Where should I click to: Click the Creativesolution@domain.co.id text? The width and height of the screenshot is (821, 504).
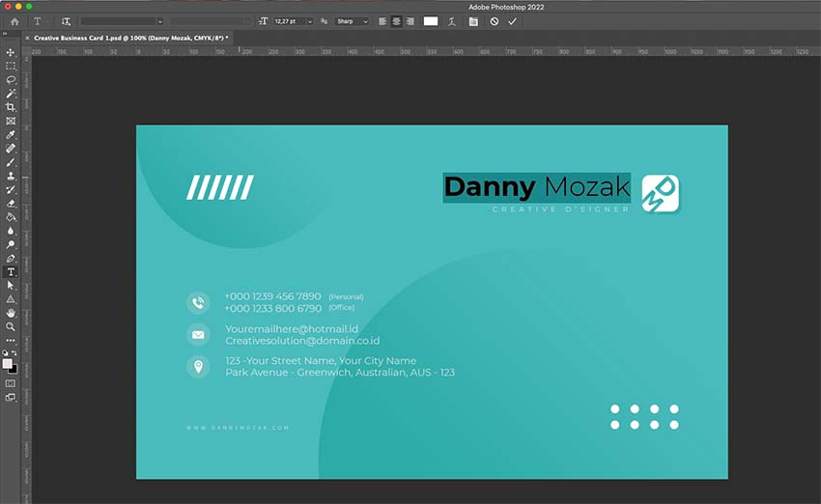pyautogui.click(x=302, y=341)
